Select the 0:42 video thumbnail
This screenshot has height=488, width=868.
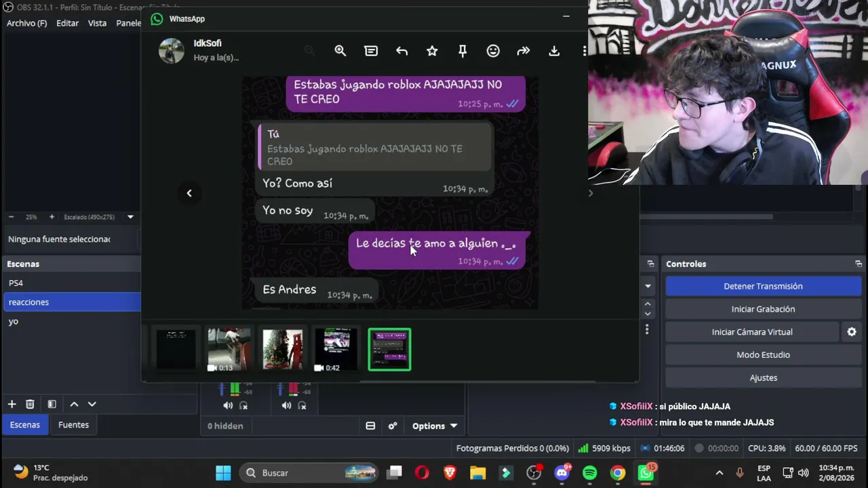click(x=336, y=350)
